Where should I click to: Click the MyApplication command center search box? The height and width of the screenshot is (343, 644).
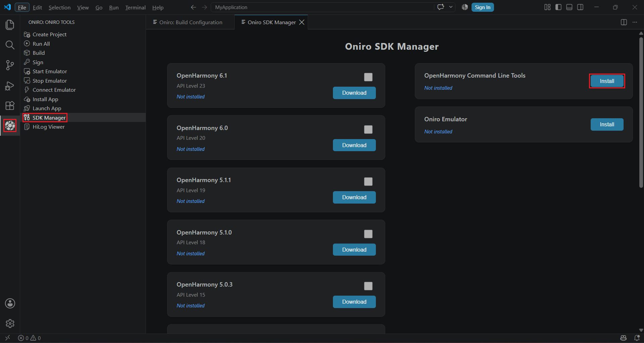322,7
